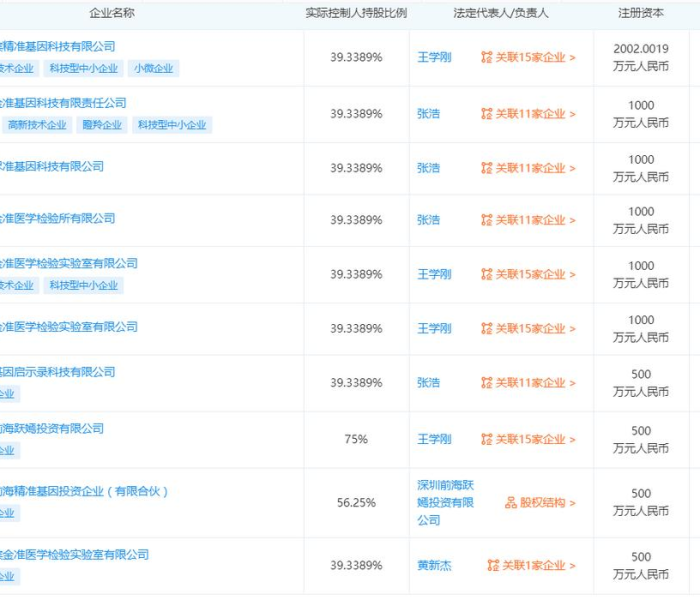
Task: Open legal representative 黄新杰 profile
Action: tap(434, 566)
